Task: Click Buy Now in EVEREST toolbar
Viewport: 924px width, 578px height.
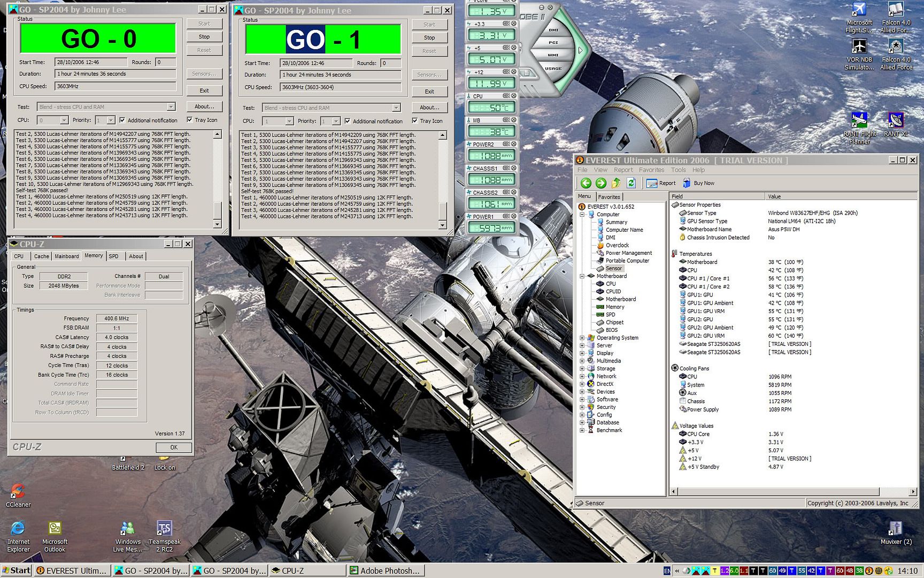Action: (698, 183)
